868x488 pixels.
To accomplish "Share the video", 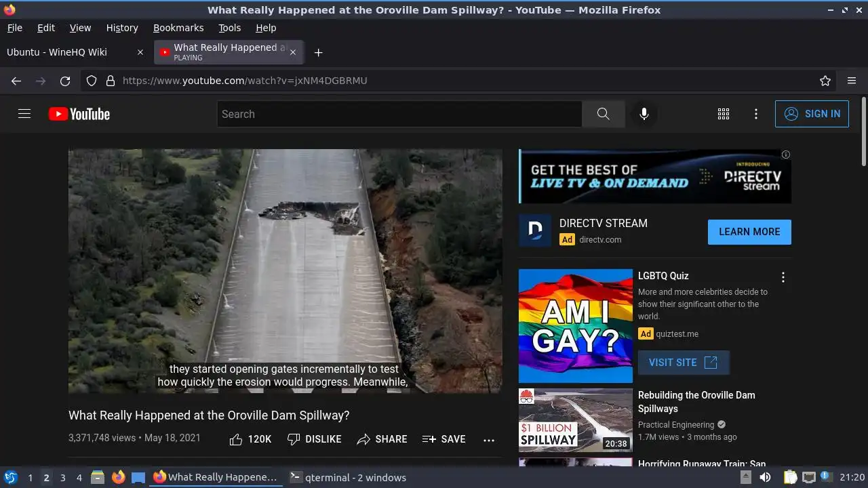I will pyautogui.click(x=382, y=439).
